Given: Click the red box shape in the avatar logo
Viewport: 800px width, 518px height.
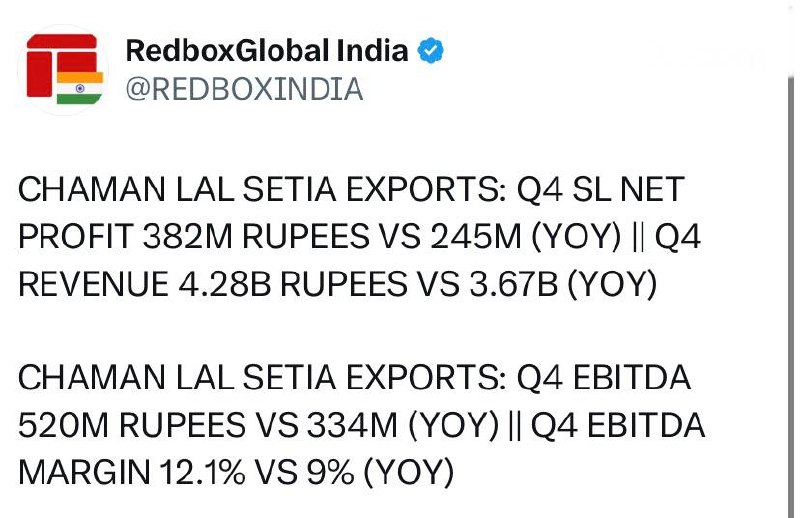Looking at the screenshot, I should (39, 73).
